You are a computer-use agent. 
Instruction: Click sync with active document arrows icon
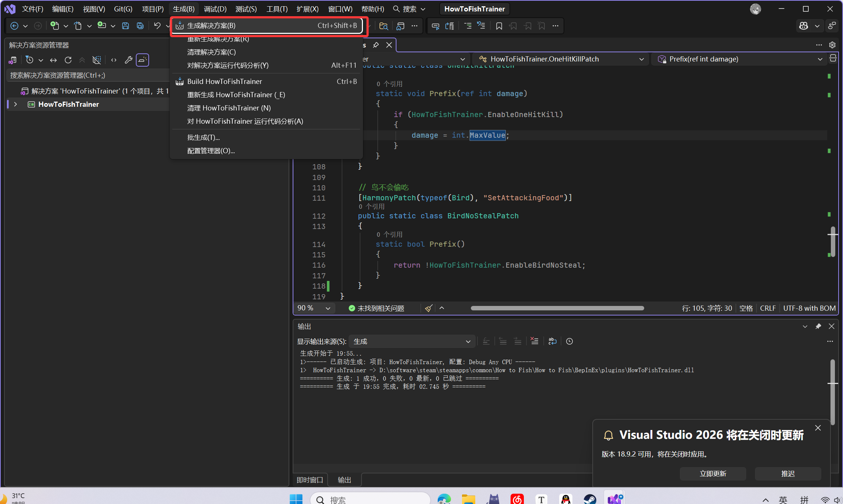click(53, 60)
